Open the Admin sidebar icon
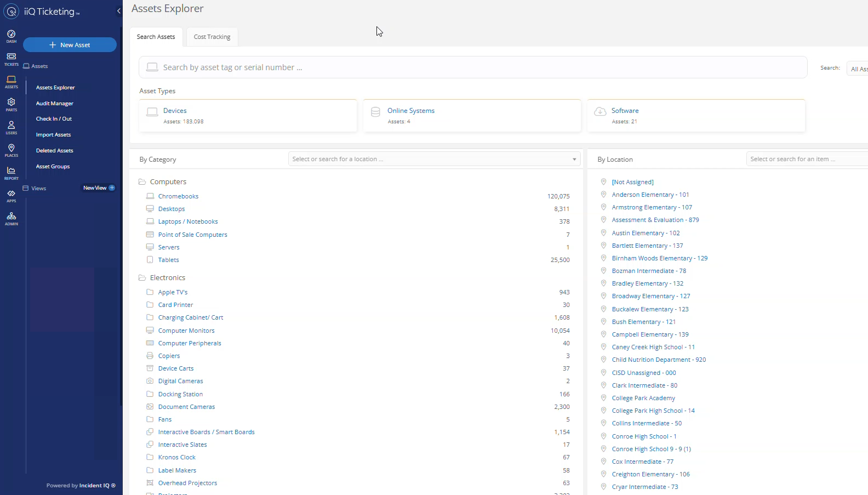The width and height of the screenshot is (868, 495). pos(11,219)
